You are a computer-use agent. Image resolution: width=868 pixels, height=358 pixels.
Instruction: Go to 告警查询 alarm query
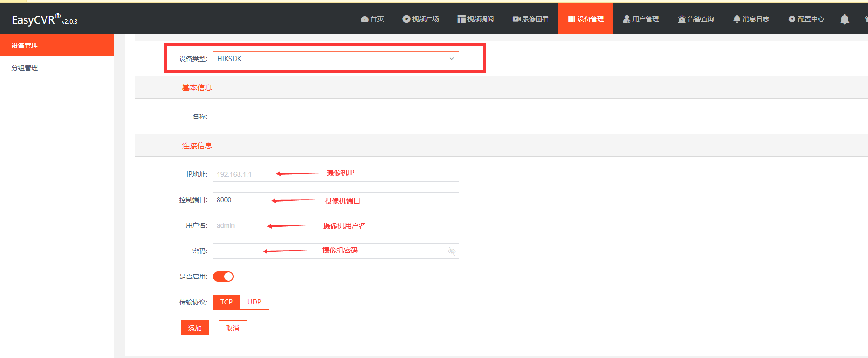(696, 19)
